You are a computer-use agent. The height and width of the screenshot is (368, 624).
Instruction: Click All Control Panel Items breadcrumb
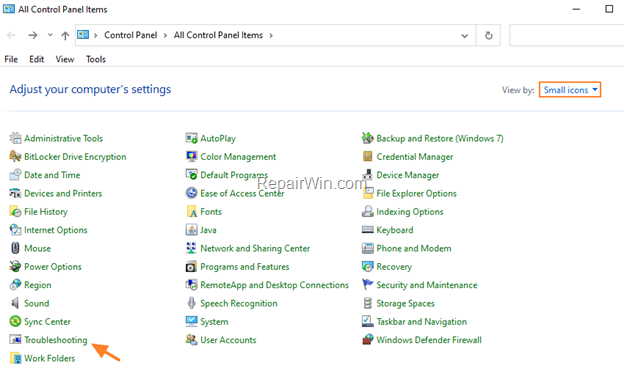pos(218,35)
